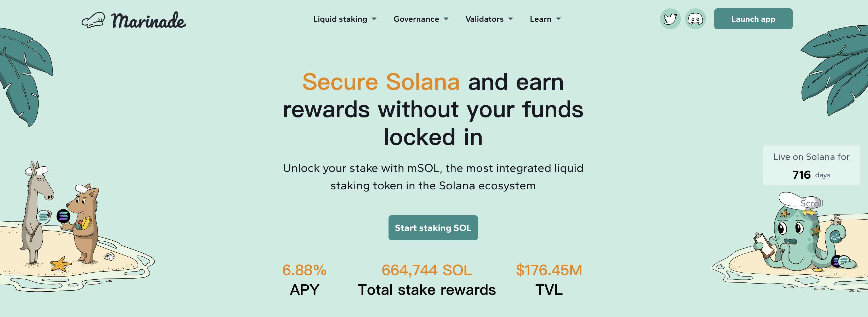Open the Discord server icon

(695, 19)
